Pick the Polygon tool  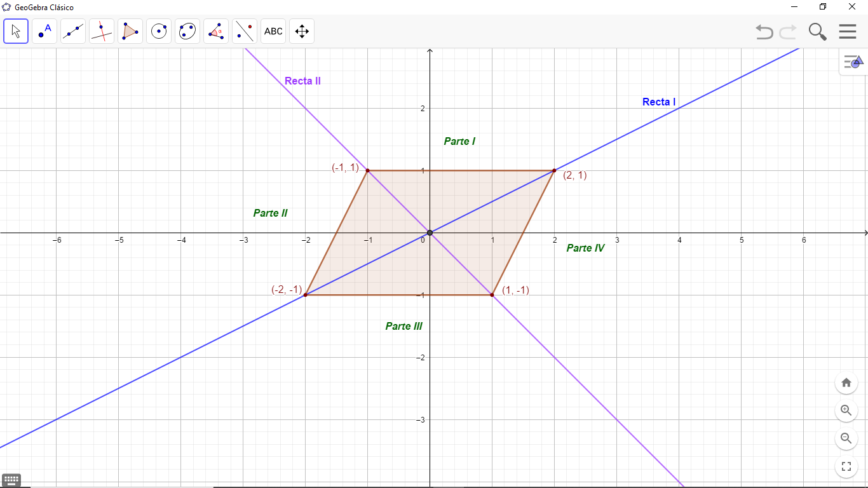click(x=130, y=31)
